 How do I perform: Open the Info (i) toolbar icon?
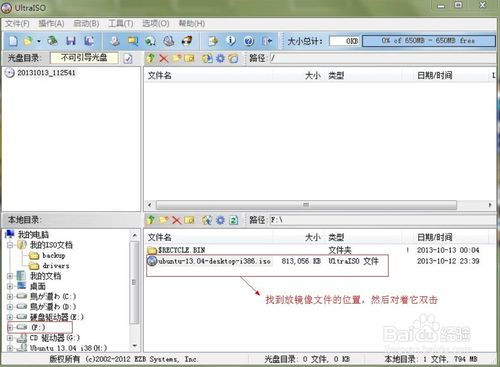230,41
